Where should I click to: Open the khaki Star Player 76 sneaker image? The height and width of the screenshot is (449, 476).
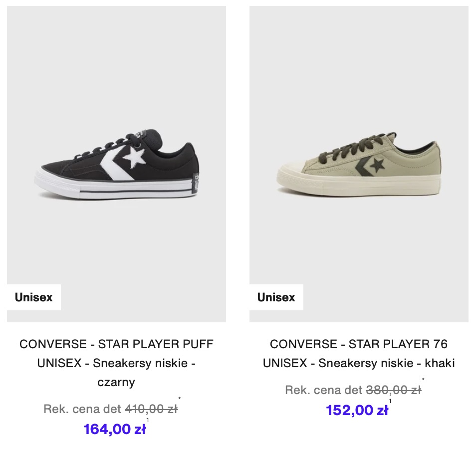[x=359, y=164]
